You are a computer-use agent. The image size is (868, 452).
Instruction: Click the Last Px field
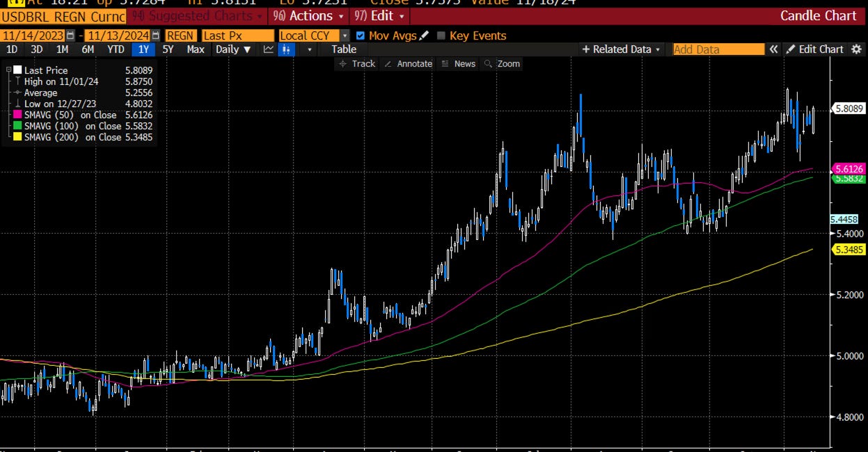(237, 35)
